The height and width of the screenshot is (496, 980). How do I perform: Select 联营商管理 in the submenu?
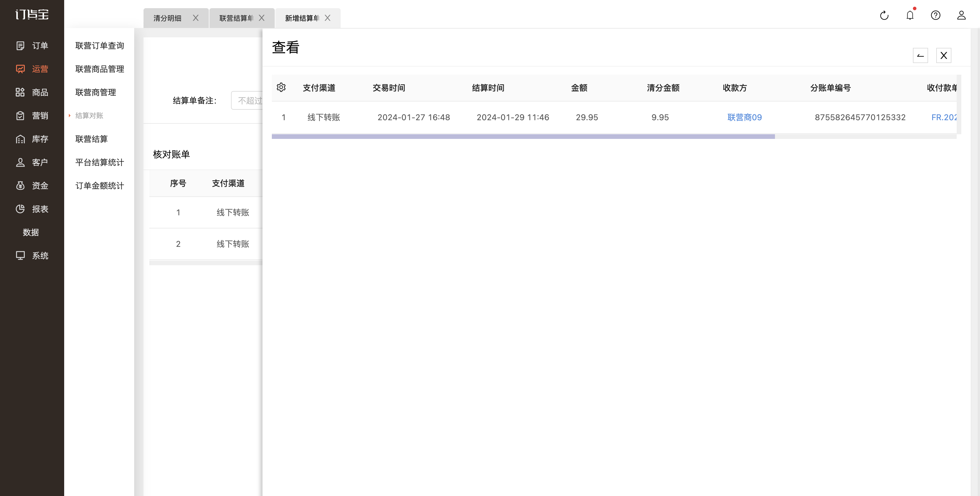point(95,92)
